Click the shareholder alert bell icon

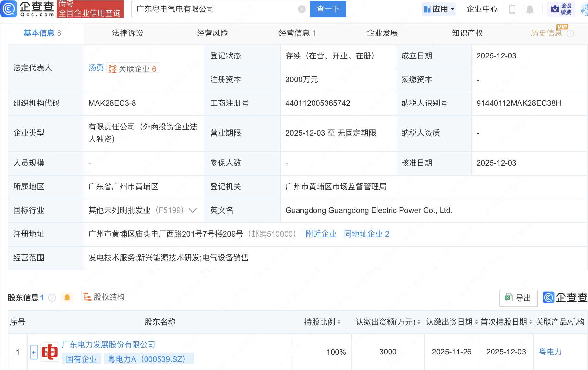[67, 297]
